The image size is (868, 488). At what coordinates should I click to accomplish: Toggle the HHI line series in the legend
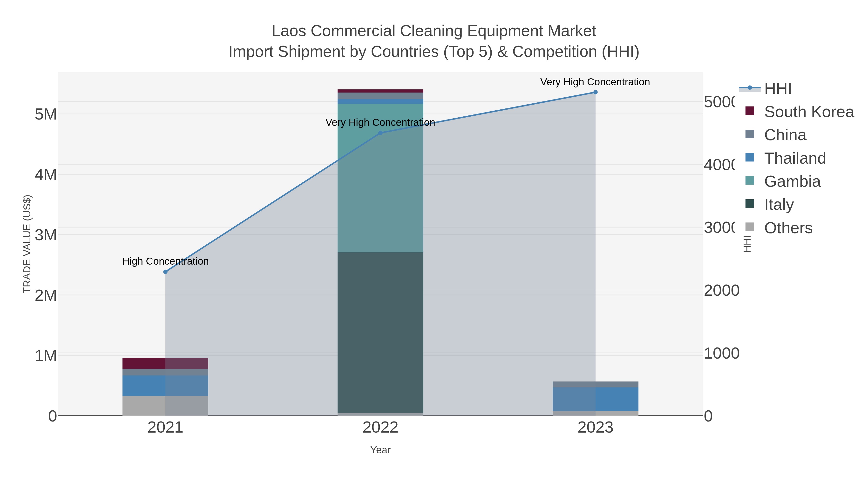pos(765,88)
